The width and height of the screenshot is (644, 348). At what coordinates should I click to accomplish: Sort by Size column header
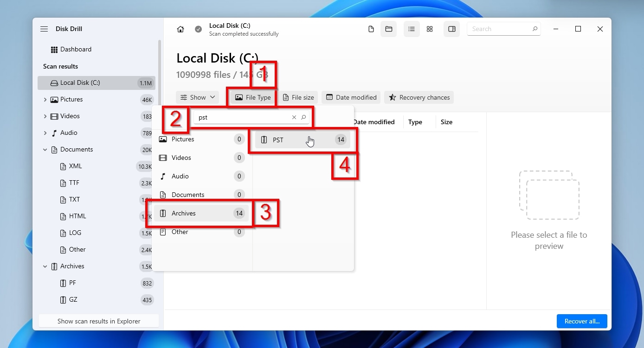[x=446, y=122]
